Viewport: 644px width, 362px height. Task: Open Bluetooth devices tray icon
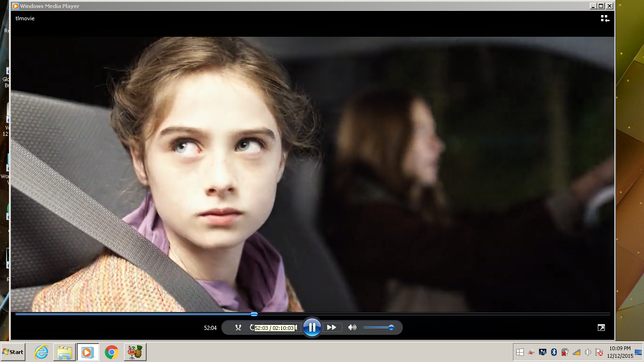[x=554, y=352]
